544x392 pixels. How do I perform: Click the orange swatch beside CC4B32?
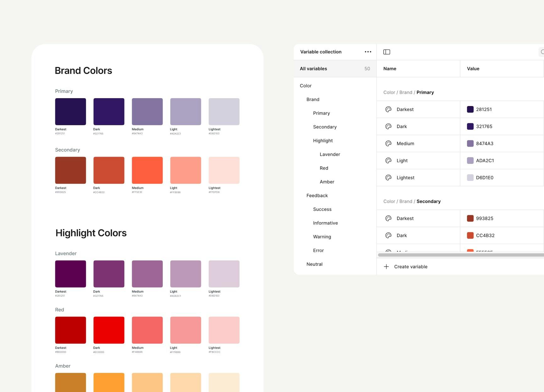coord(470,235)
